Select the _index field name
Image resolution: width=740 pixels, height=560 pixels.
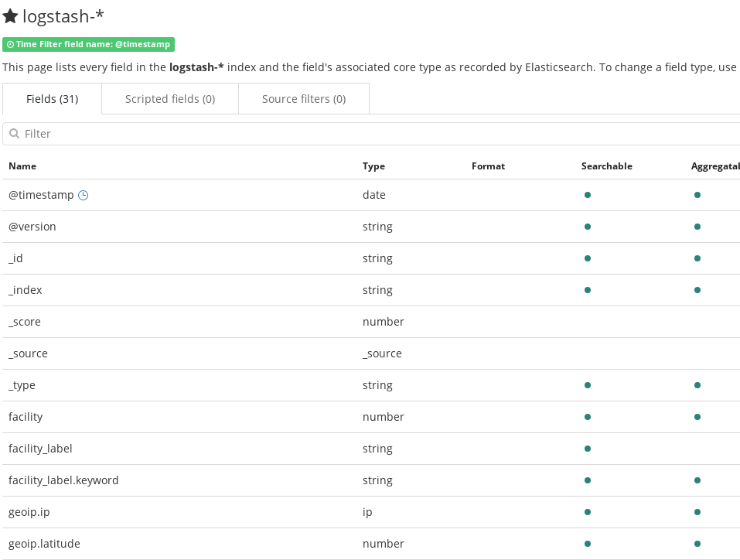click(25, 290)
